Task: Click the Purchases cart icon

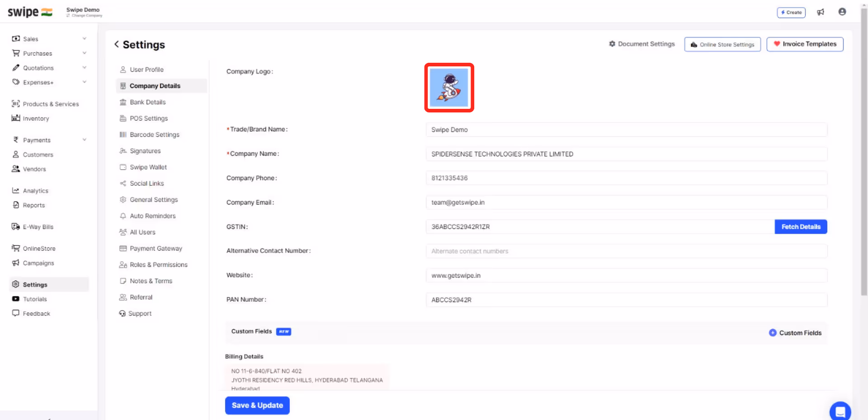Action: (x=16, y=53)
